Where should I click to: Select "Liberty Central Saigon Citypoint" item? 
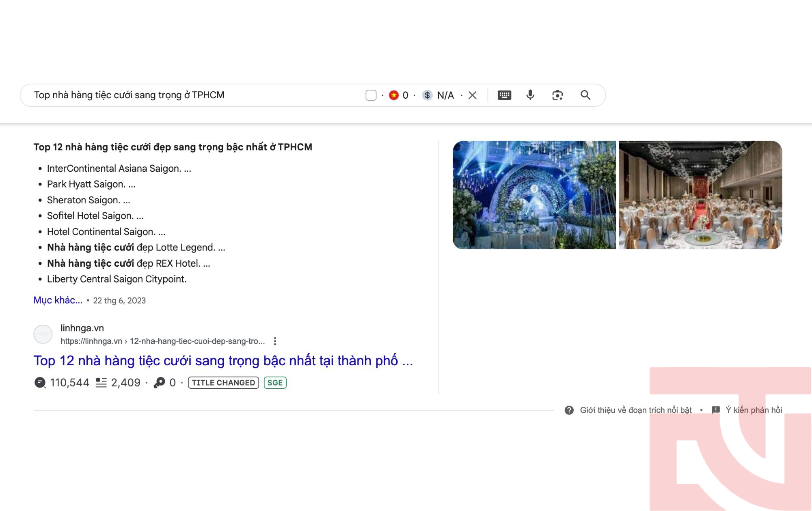click(x=117, y=279)
